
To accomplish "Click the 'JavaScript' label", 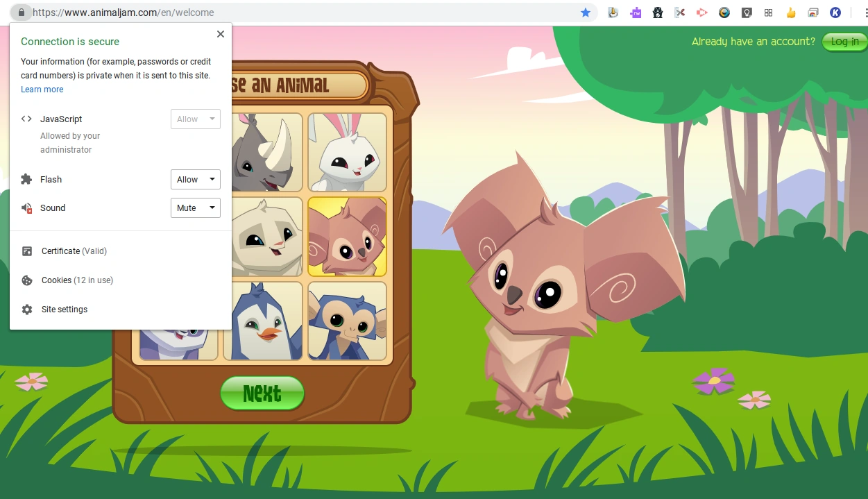I will (61, 119).
